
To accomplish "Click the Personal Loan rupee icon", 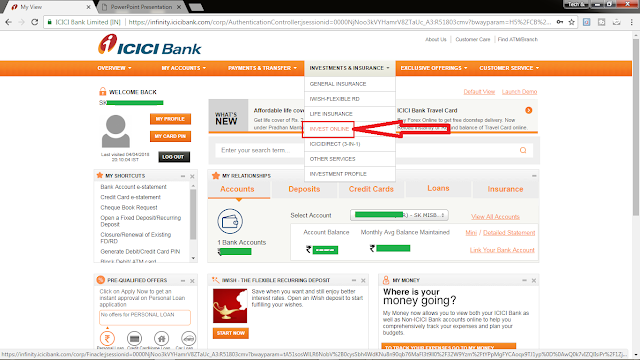I will point(107,338).
